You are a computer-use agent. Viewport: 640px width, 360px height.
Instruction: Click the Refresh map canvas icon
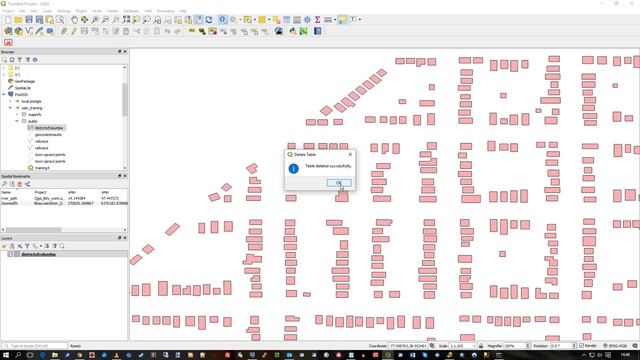click(x=209, y=20)
